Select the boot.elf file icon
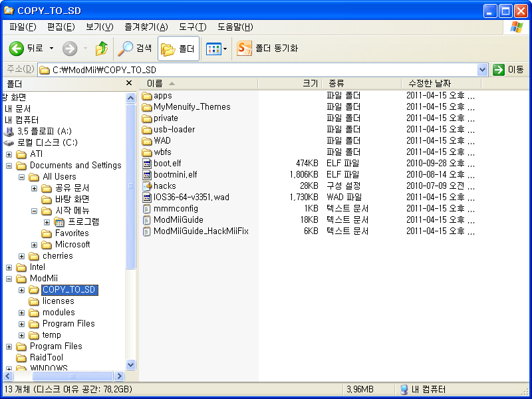The width and height of the screenshot is (532, 399). click(x=146, y=164)
